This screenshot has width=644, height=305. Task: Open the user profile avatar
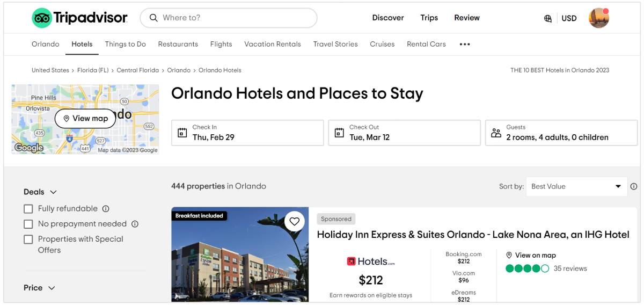point(598,18)
